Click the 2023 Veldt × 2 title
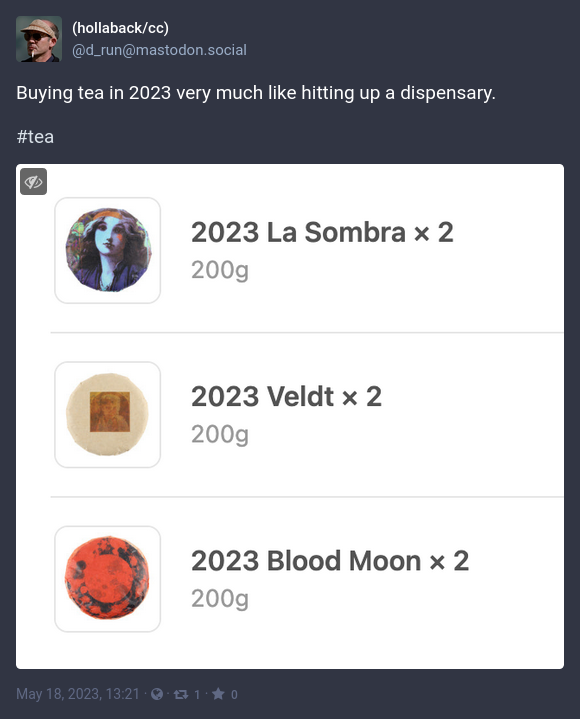 [x=287, y=397]
